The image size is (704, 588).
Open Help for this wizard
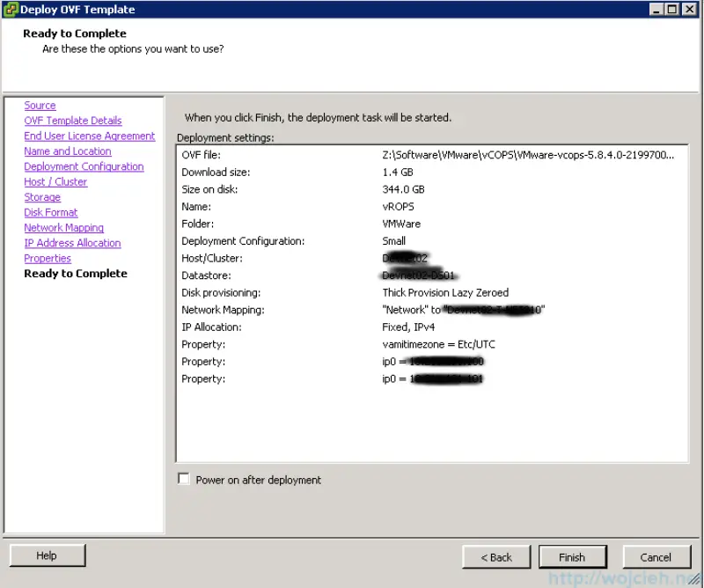coord(47,555)
